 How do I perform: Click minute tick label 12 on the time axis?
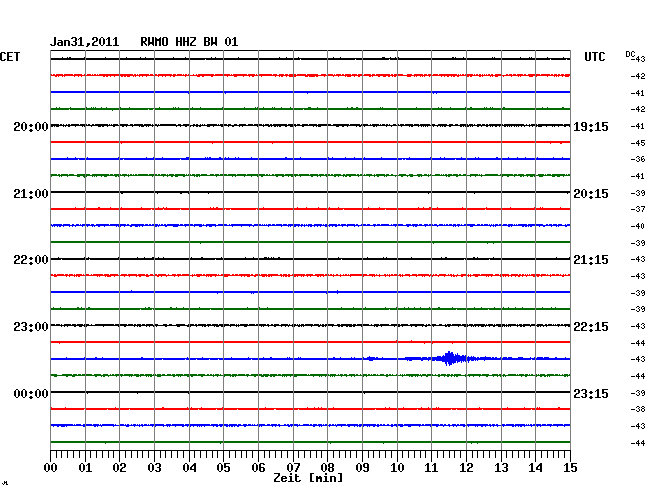coord(466,468)
